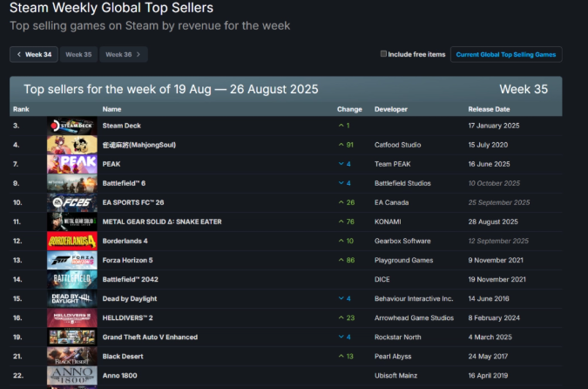Click the Name column header
The width and height of the screenshot is (588, 389).
(x=112, y=109)
